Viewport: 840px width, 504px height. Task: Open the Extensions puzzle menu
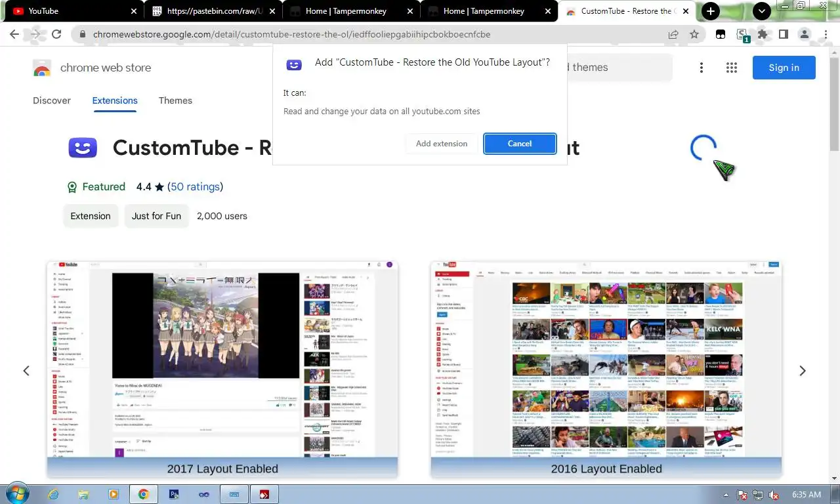tap(763, 34)
